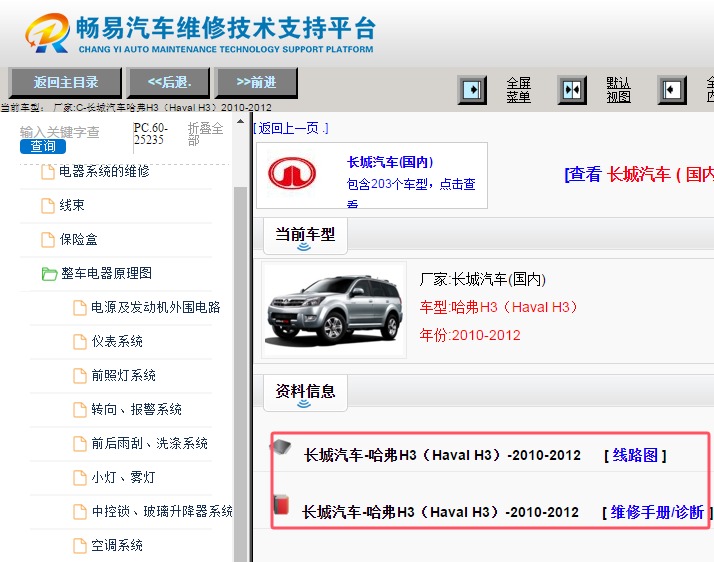This screenshot has width=714, height=562.
Task: Open the 空调系统 tree item
Action: (117, 546)
